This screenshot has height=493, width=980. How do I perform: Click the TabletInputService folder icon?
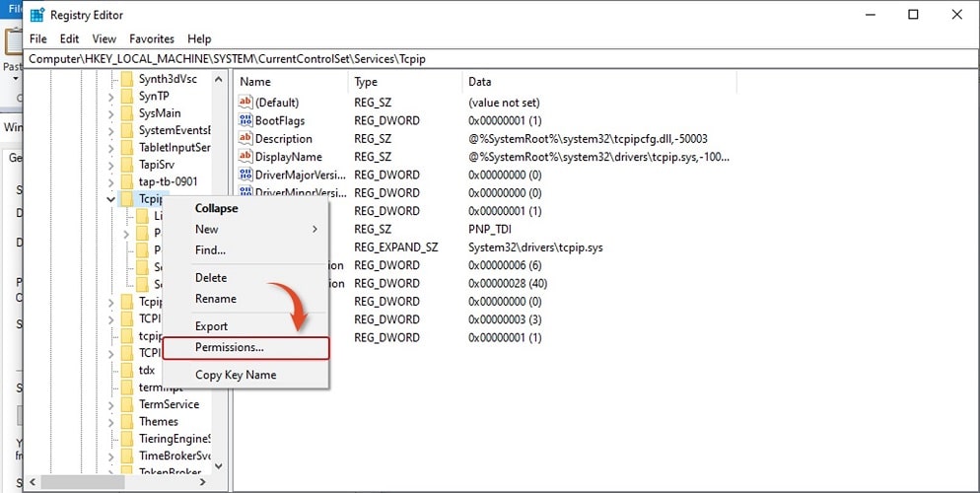[127, 148]
